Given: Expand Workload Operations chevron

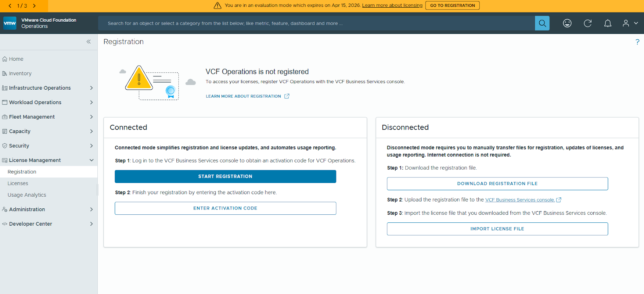Looking at the screenshot, I should (x=91, y=103).
